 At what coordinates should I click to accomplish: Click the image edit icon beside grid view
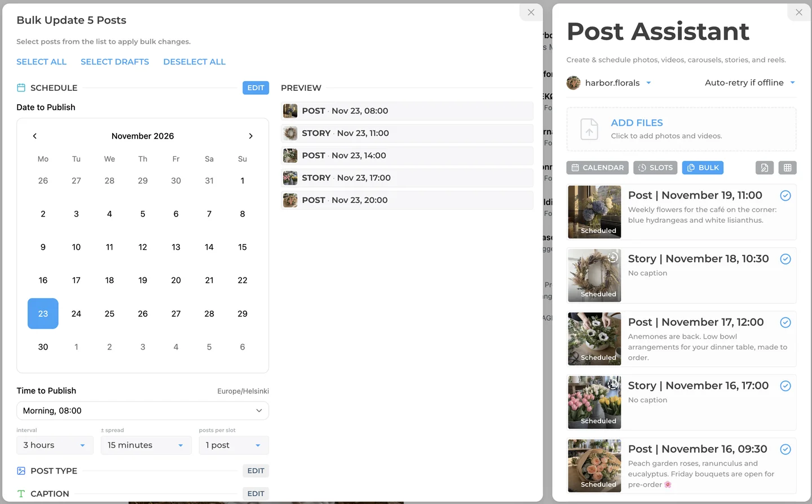(765, 167)
